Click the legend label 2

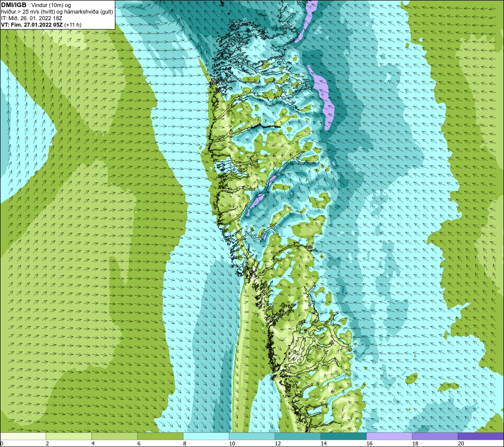47,443
